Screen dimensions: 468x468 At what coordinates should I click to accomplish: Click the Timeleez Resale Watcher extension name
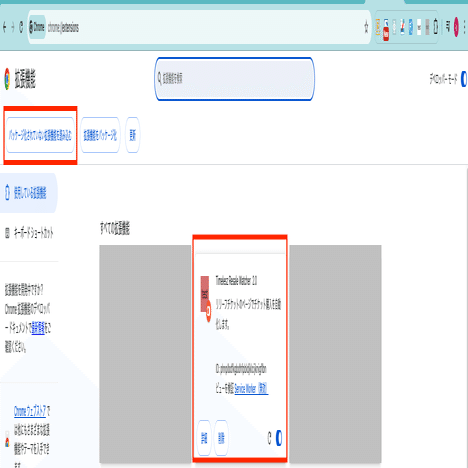236,281
